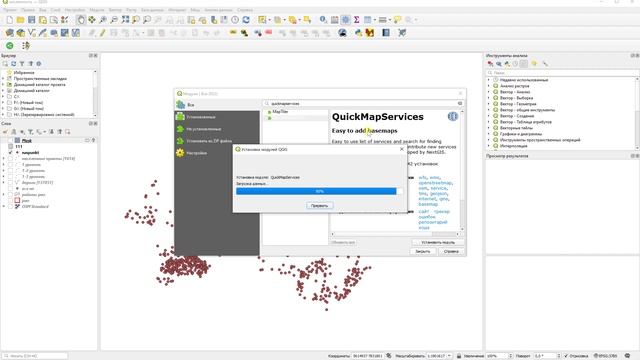Screen dimensions: 640x360
Task: Open the 'Растр' menu
Action: click(131, 10)
